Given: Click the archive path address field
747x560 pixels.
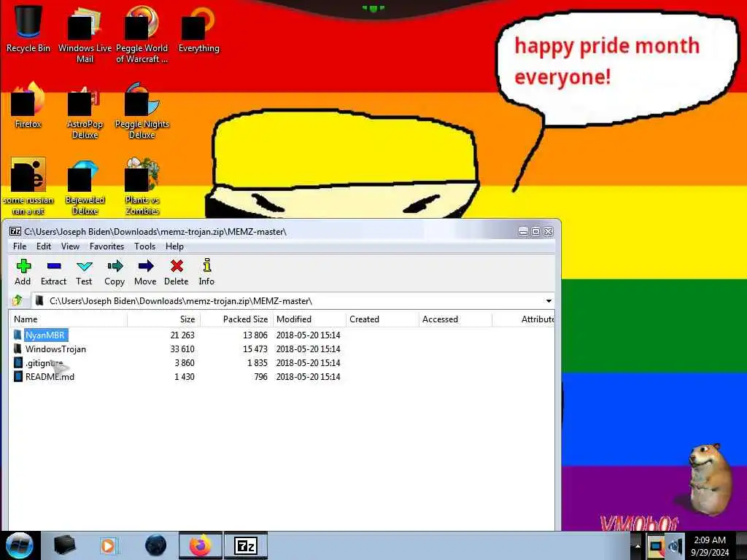Looking at the screenshot, I should click(293, 301).
